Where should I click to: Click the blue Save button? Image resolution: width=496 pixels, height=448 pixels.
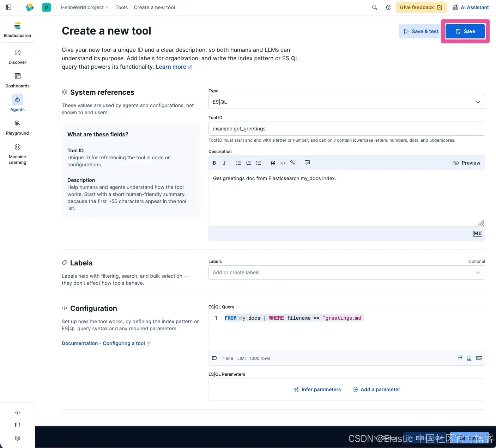[465, 31]
